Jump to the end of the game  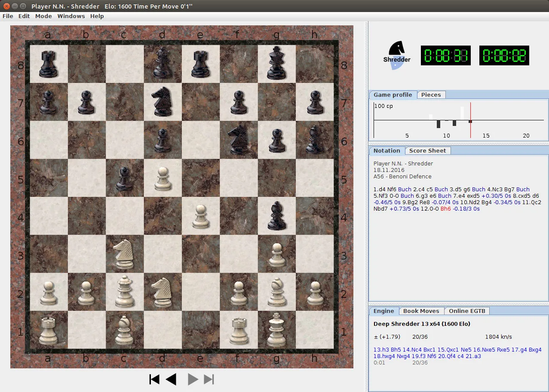pos(209,379)
